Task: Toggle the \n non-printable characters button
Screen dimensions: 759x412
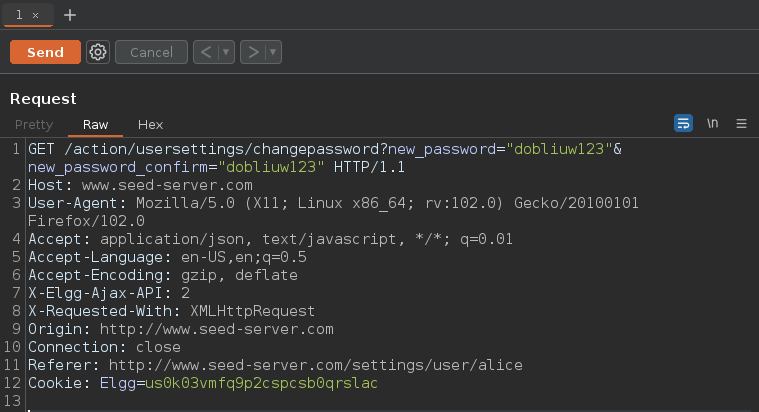Action: 713,123
